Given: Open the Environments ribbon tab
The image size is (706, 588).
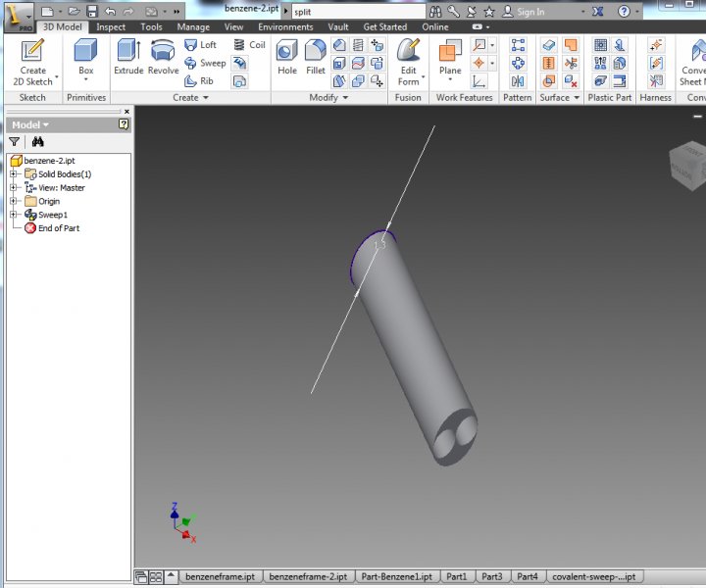Looking at the screenshot, I should coord(285,27).
